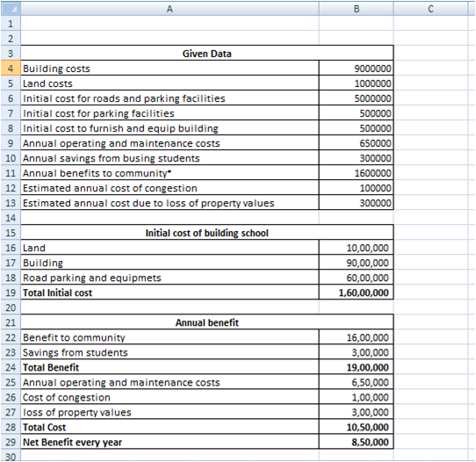Viewport: 476px width, 462px height.
Task: Select row 4 header
Action: click(x=11, y=69)
